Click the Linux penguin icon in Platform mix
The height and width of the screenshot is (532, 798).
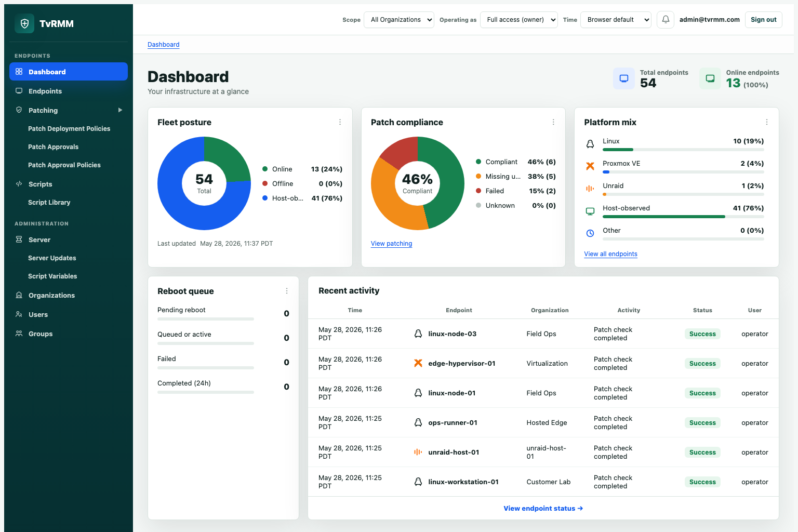coord(590,144)
